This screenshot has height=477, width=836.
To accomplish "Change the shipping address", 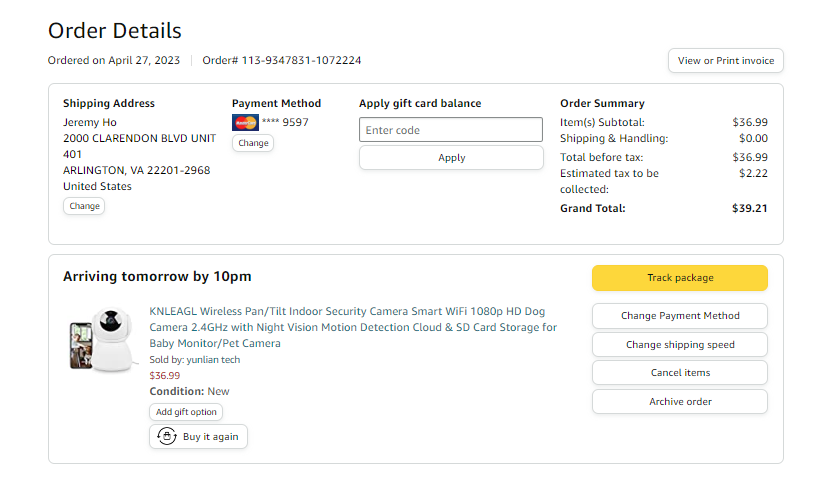I will tap(84, 206).
